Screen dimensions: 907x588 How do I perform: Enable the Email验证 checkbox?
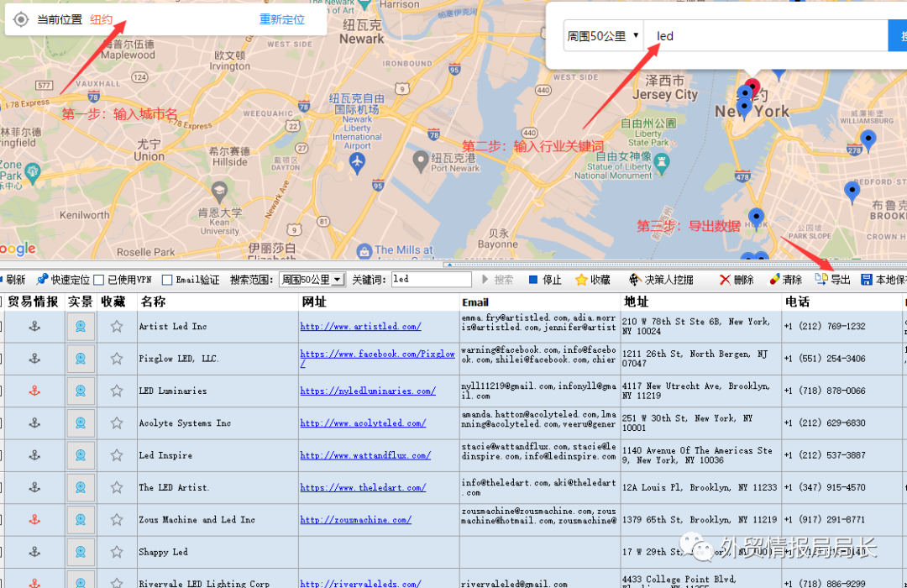click(x=167, y=280)
